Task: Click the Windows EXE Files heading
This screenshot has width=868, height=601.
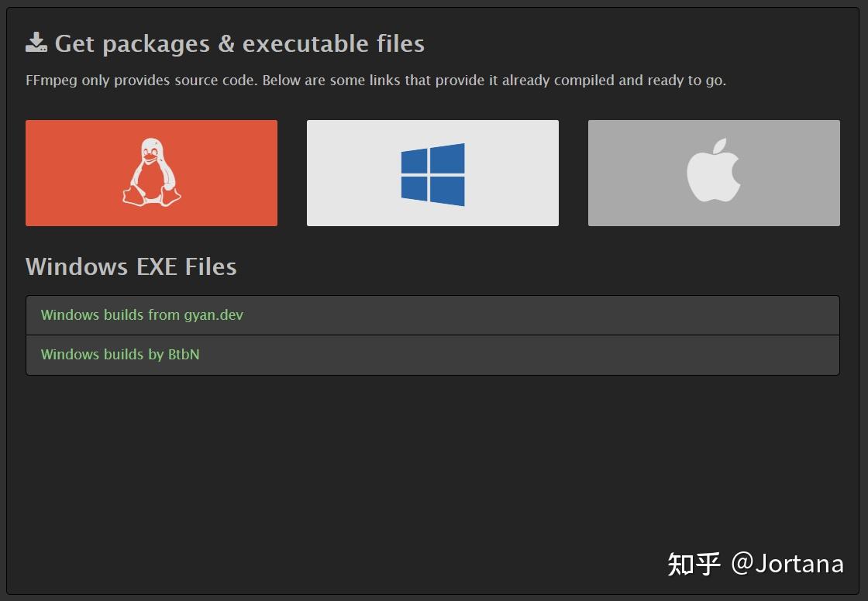Action: pyautogui.click(x=131, y=266)
